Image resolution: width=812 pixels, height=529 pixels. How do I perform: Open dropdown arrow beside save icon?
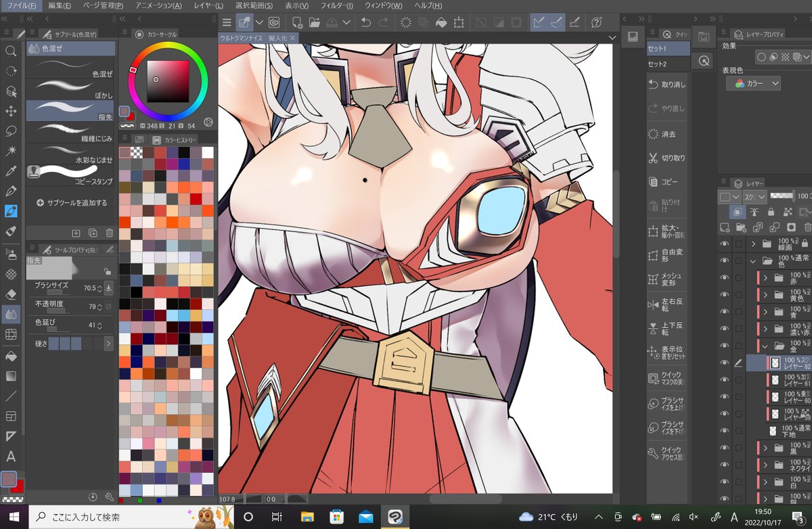coord(346,22)
